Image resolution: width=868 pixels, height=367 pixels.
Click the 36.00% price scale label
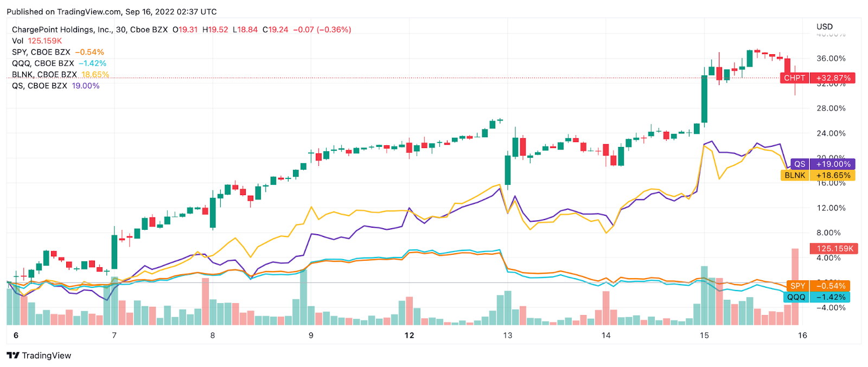tap(831, 59)
